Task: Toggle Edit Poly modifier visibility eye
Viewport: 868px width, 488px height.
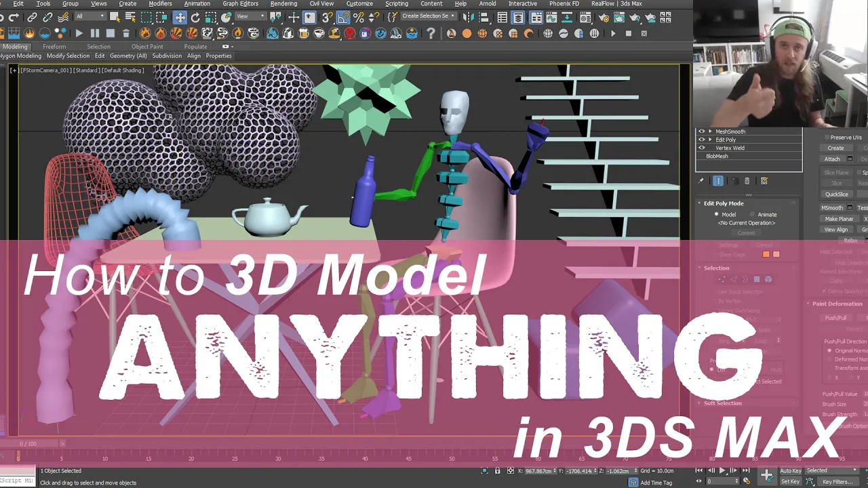Action: pos(702,140)
